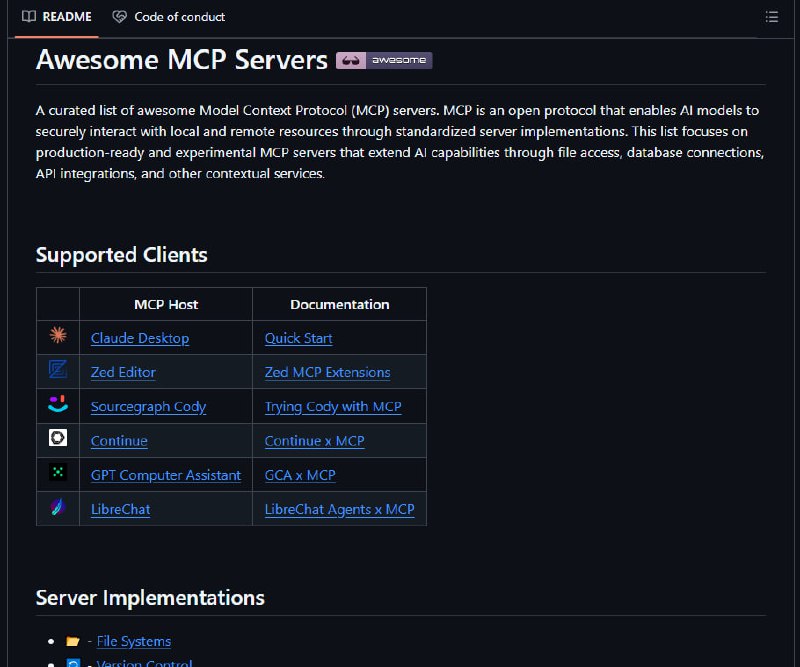Open the README outline menu icon

[771, 17]
